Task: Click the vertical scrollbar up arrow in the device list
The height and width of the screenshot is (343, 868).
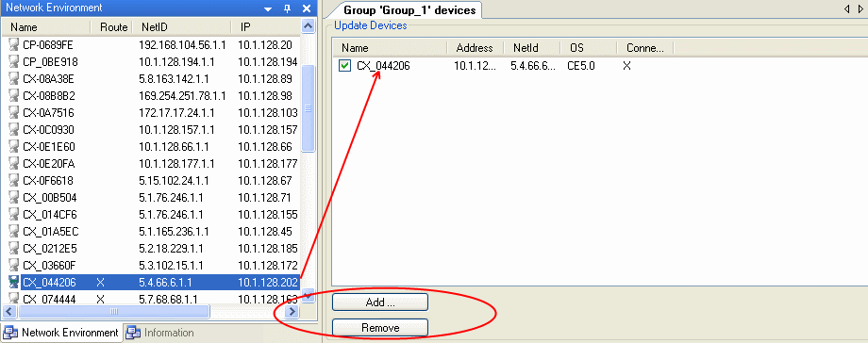Action: click(308, 26)
